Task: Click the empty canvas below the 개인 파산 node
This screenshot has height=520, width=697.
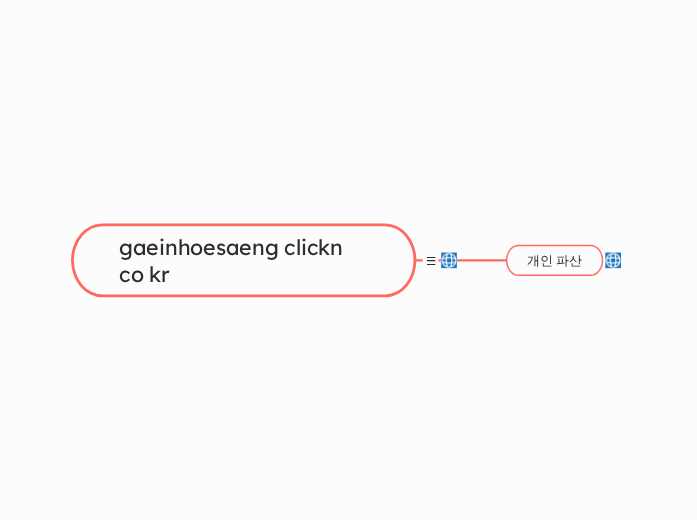Action: pyautogui.click(x=554, y=378)
